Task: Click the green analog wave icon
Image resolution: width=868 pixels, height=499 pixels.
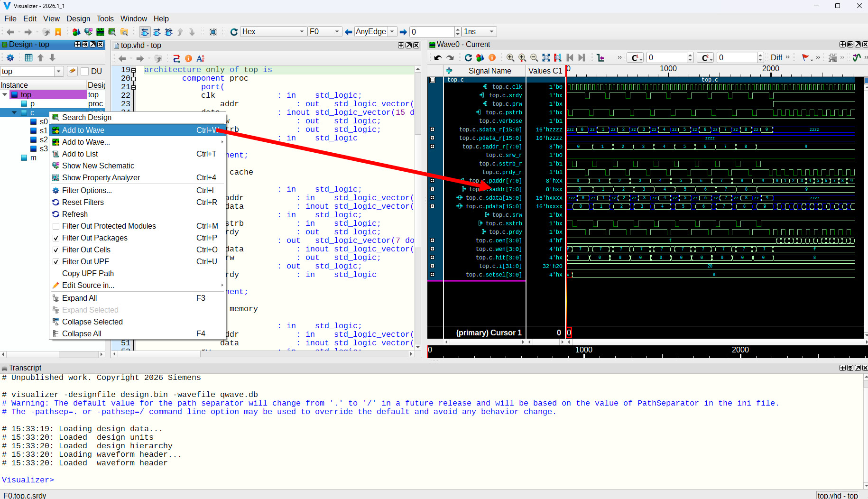Action: tap(857, 58)
